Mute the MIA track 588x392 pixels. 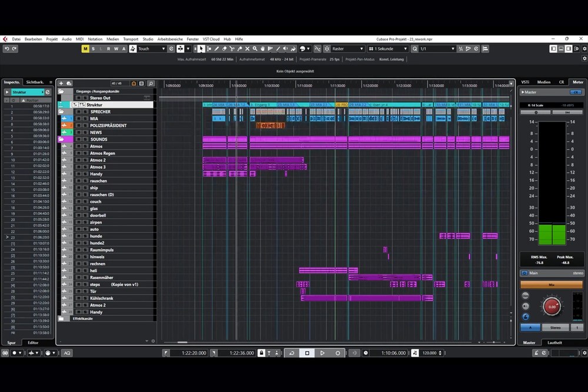[x=78, y=118]
